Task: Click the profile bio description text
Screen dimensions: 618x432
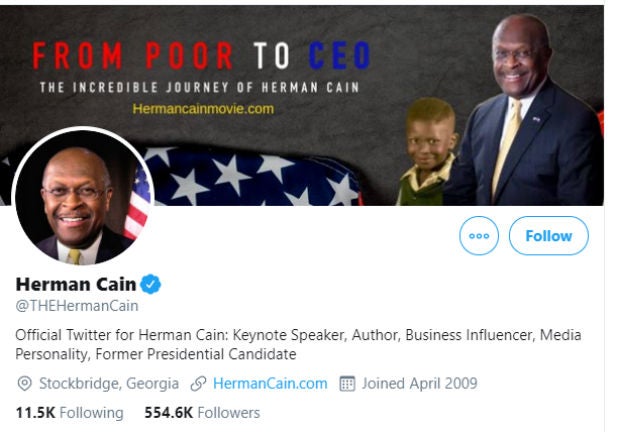Action: [298, 344]
